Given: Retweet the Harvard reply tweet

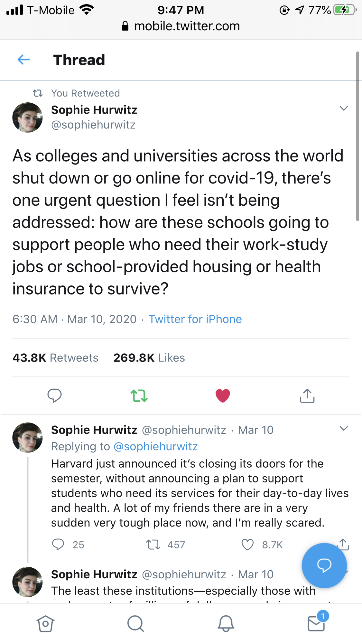Looking at the screenshot, I should 153,545.
